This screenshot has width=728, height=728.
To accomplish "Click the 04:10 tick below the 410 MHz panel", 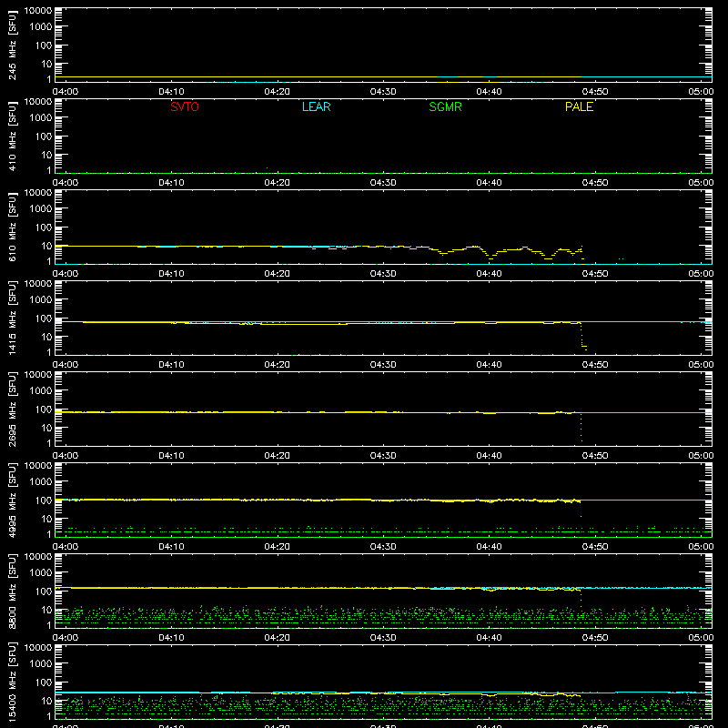I will pyautogui.click(x=171, y=183).
